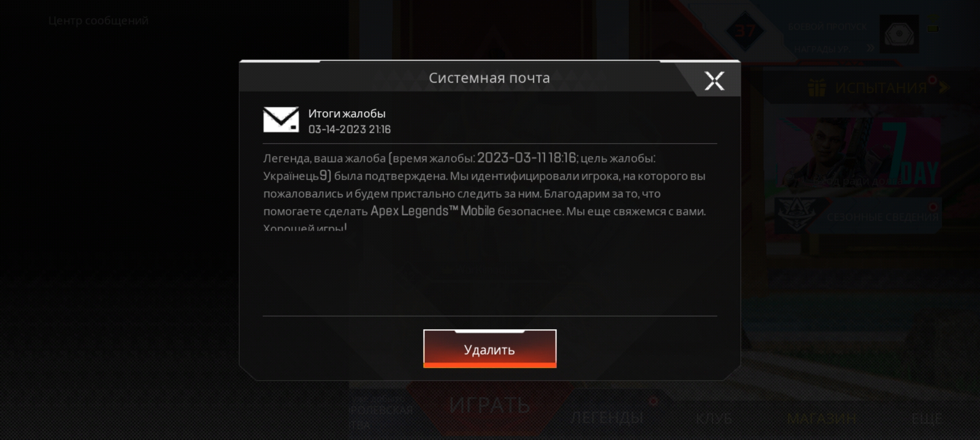Click the envelope mail icon
Screen dimensions: 980x440
coord(281,120)
